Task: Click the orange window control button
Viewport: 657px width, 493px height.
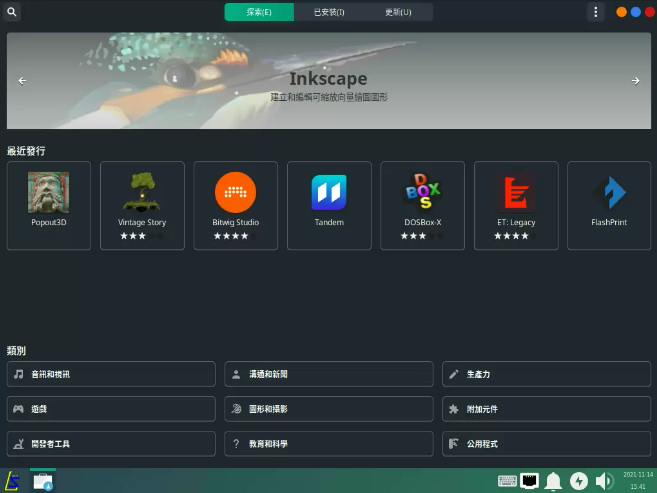Action: click(621, 12)
